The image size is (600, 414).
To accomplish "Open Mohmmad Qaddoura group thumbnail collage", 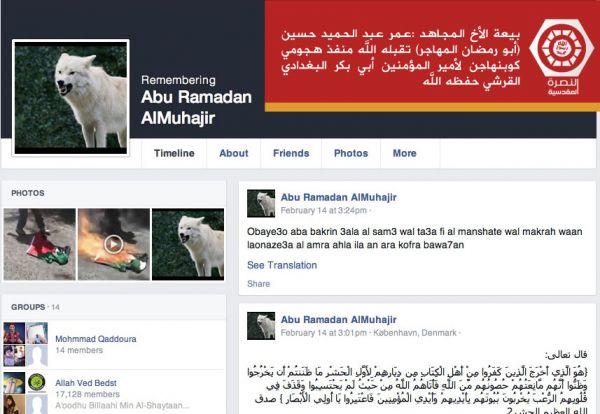I will pos(26,344).
